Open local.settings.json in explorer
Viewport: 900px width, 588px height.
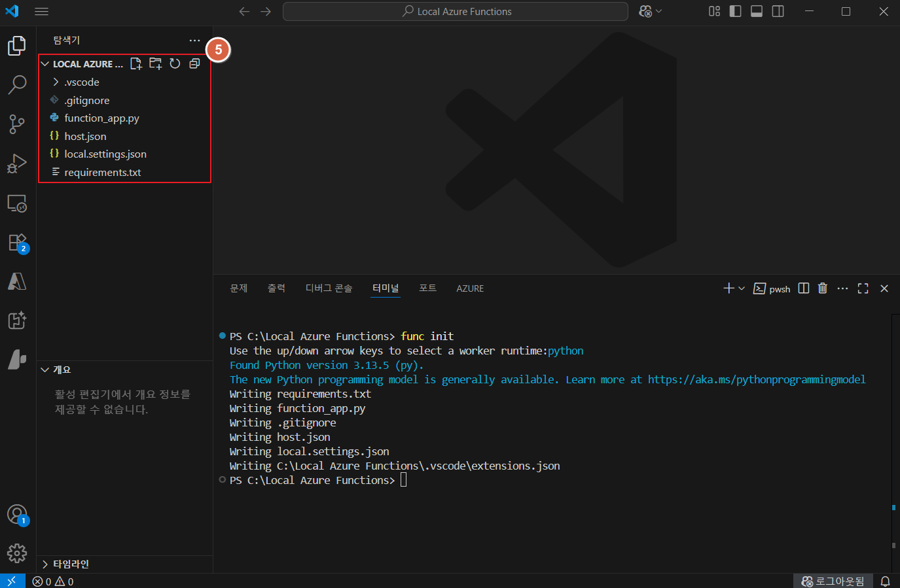coord(124,154)
